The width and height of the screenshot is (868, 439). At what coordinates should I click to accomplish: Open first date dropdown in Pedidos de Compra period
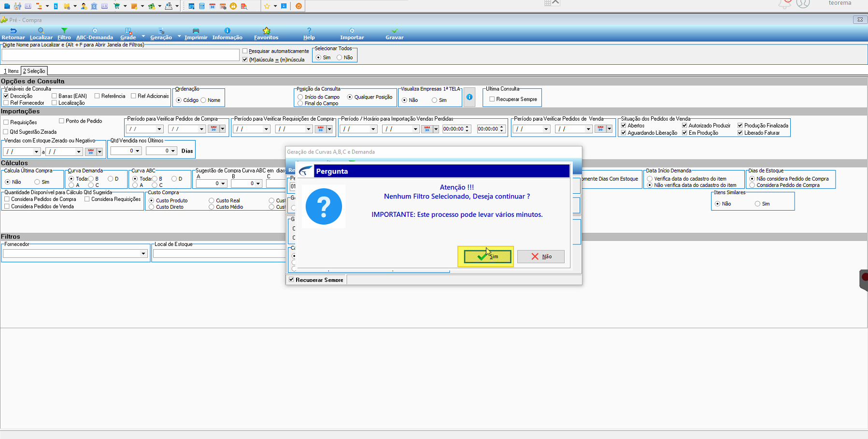(159, 129)
